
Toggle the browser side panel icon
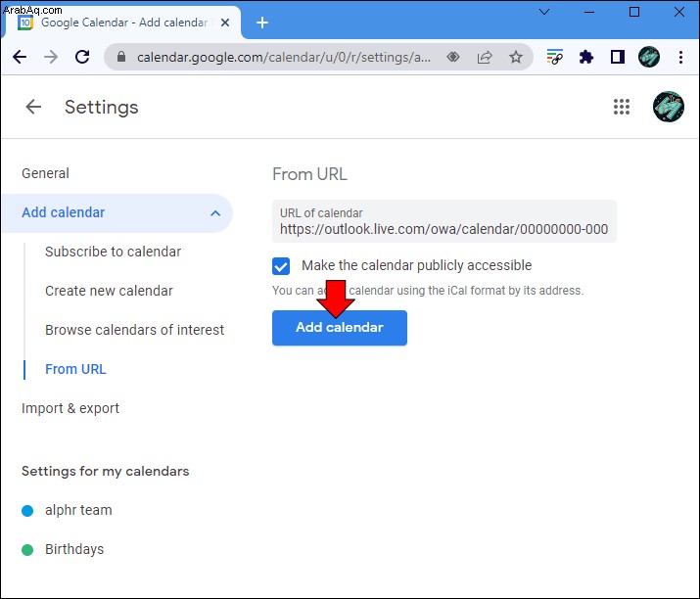[x=618, y=57]
